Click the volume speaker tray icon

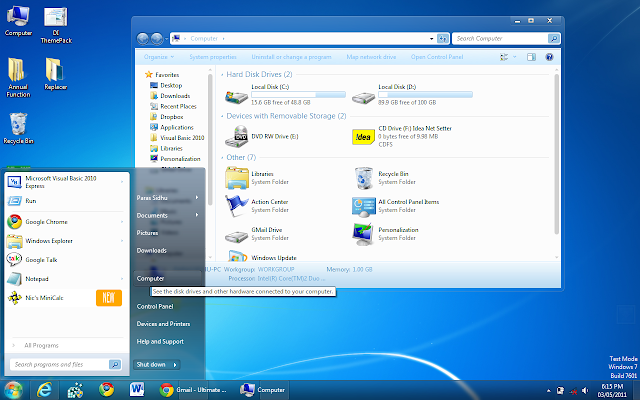point(585,391)
